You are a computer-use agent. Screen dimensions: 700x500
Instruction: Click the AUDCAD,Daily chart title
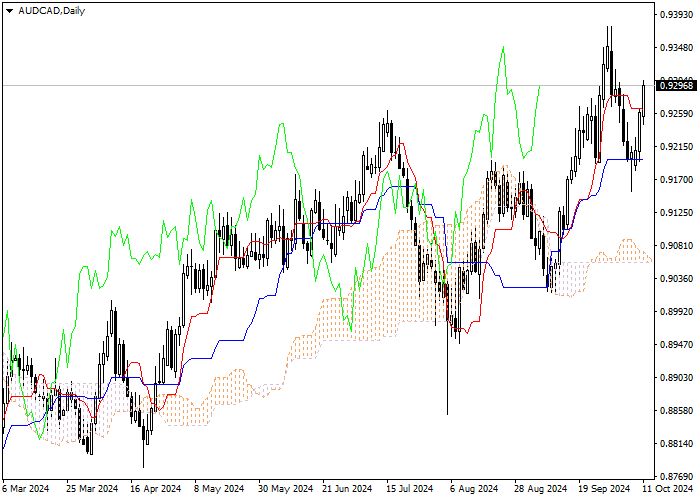51,11
